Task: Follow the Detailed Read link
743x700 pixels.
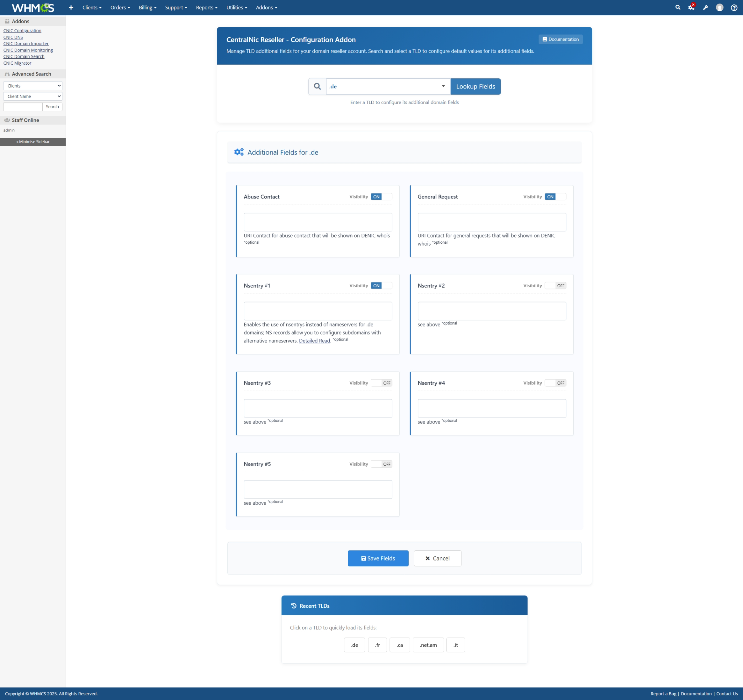Action: [314, 340]
